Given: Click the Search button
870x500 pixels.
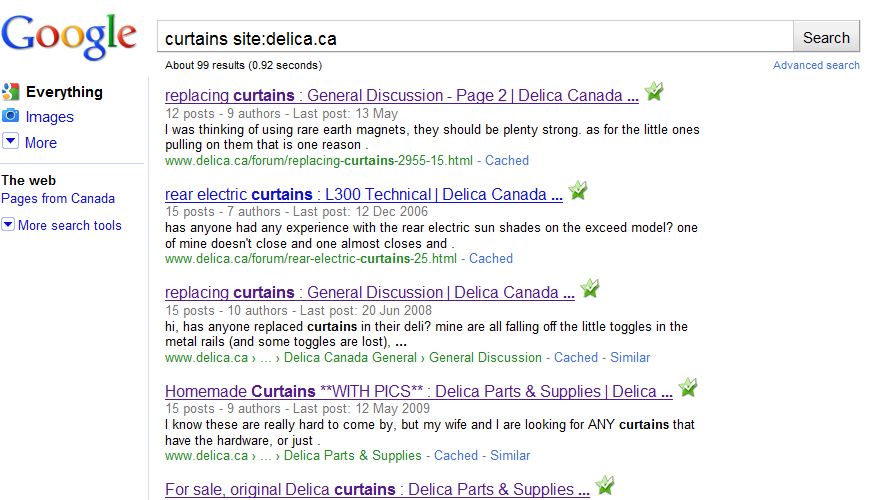Looking at the screenshot, I should pos(826,37).
